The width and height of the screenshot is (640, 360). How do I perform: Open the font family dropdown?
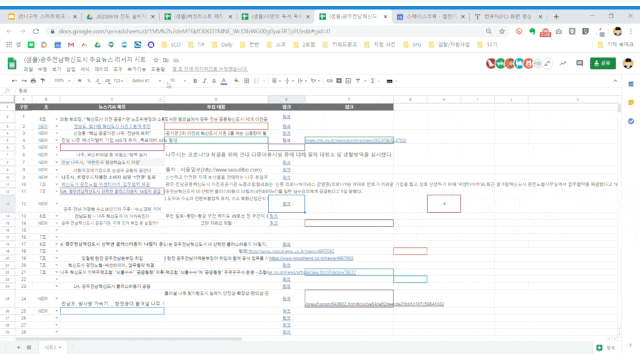(x=146, y=81)
